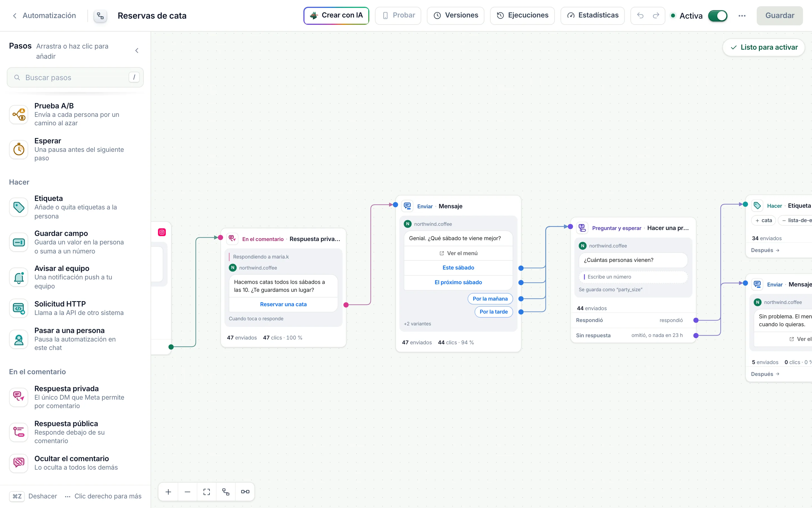Click the Escribe un número input

(x=633, y=277)
